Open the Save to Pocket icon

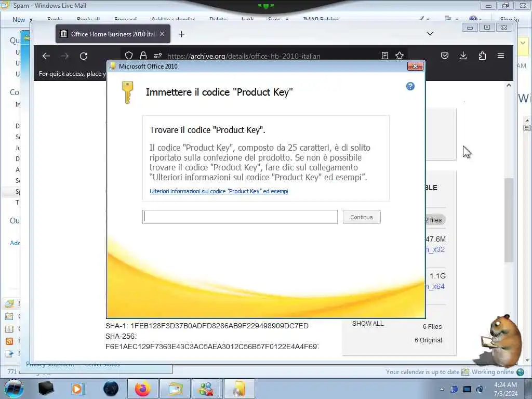click(445, 56)
